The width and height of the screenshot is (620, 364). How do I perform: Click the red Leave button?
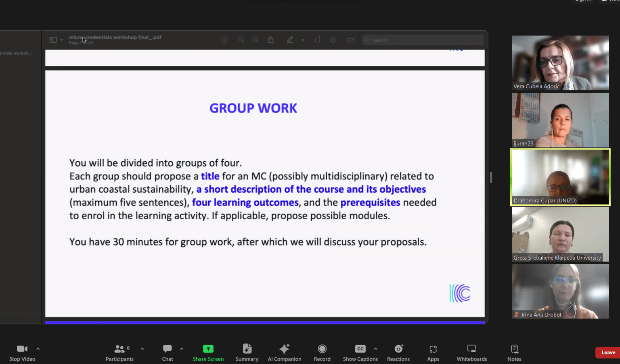click(x=608, y=353)
